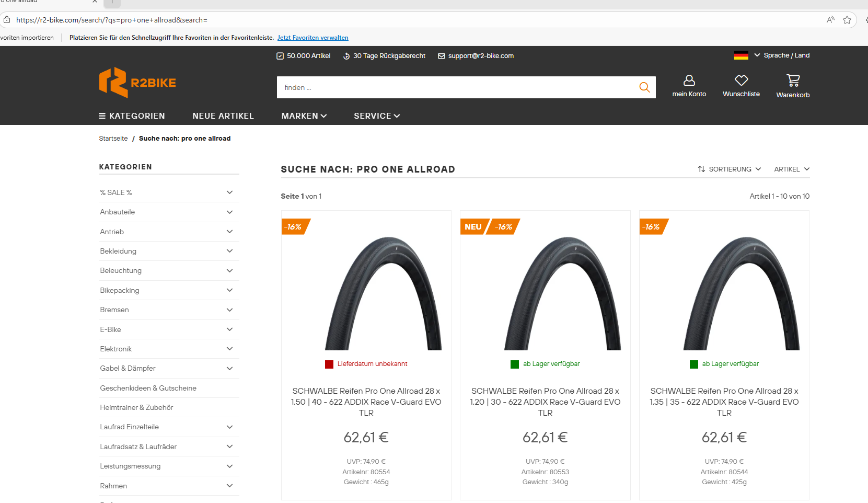
Task: Expand the Beleuchtung category chevron
Action: click(229, 270)
